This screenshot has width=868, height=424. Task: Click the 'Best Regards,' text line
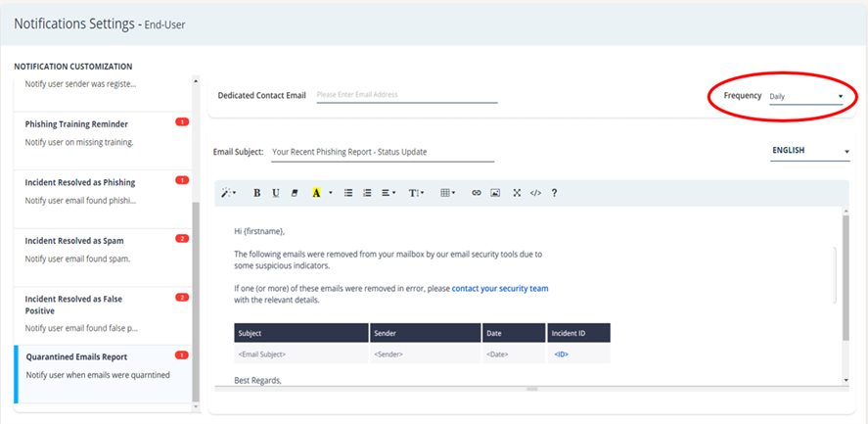[258, 381]
